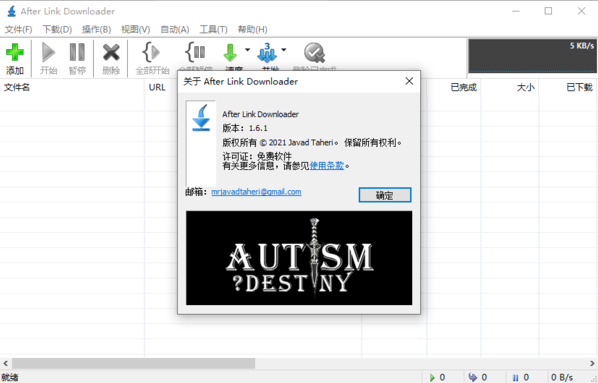Open the 自动(A) menu
The image size is (598, 383).
(175, 29)
